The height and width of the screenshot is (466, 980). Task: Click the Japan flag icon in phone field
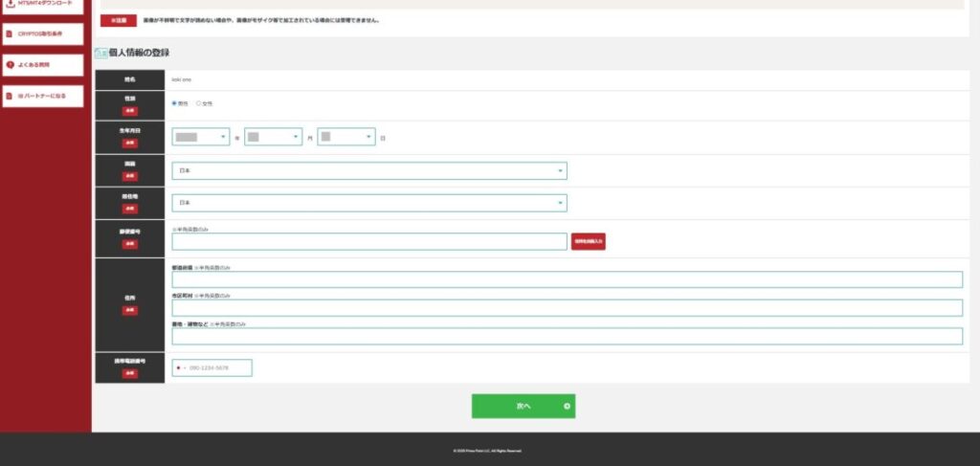coord(179,368)
